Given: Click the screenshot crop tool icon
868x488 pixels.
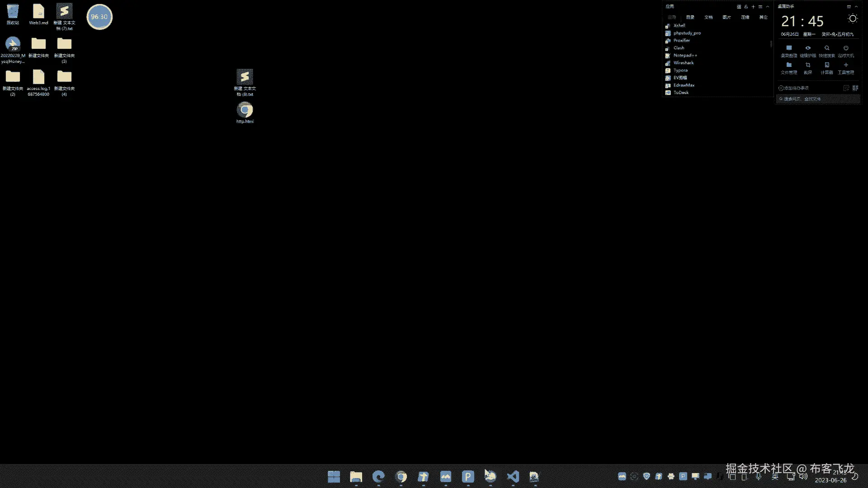Looking at the screenshot, I should coord(808,65).
